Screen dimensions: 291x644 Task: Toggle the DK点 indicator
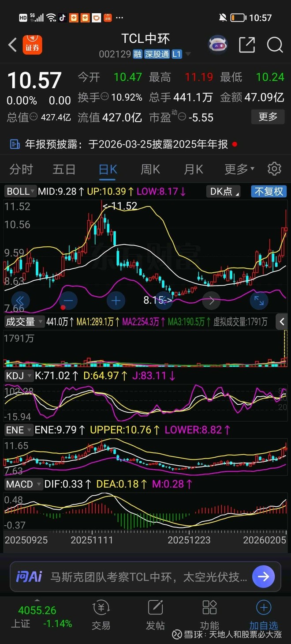[x=224, y=191]
